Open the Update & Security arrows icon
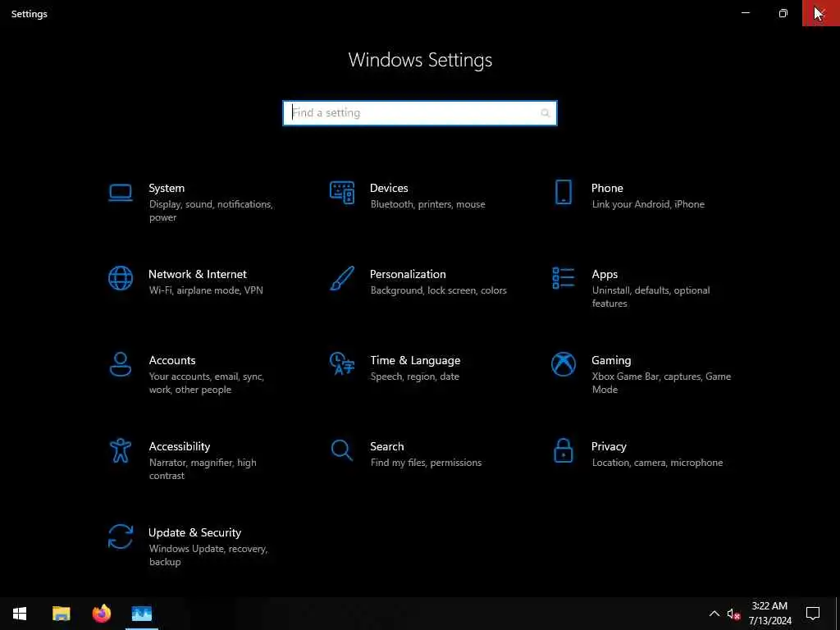This screenshot has width=840, height=630. tap(121, 536)
